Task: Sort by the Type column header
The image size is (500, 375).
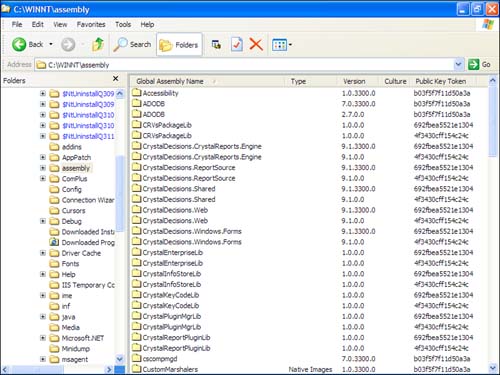Action: pos(312,81)
